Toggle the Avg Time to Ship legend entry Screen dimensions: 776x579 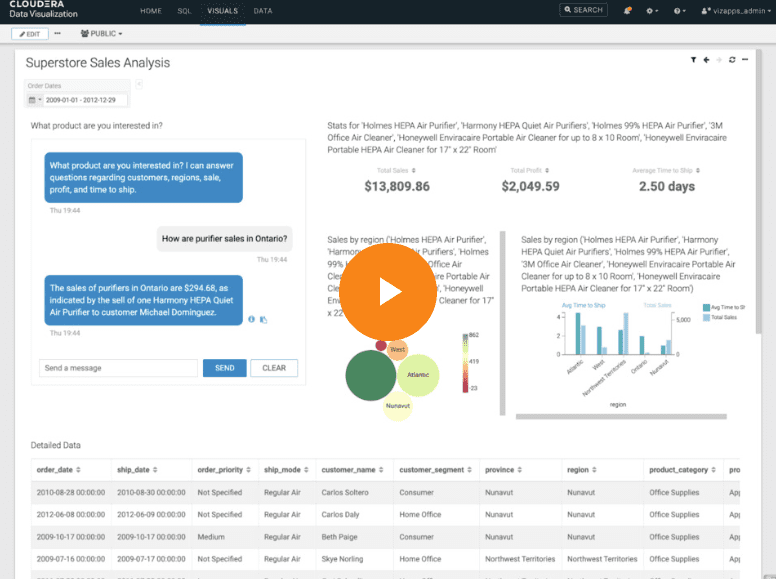click(728, 308)
